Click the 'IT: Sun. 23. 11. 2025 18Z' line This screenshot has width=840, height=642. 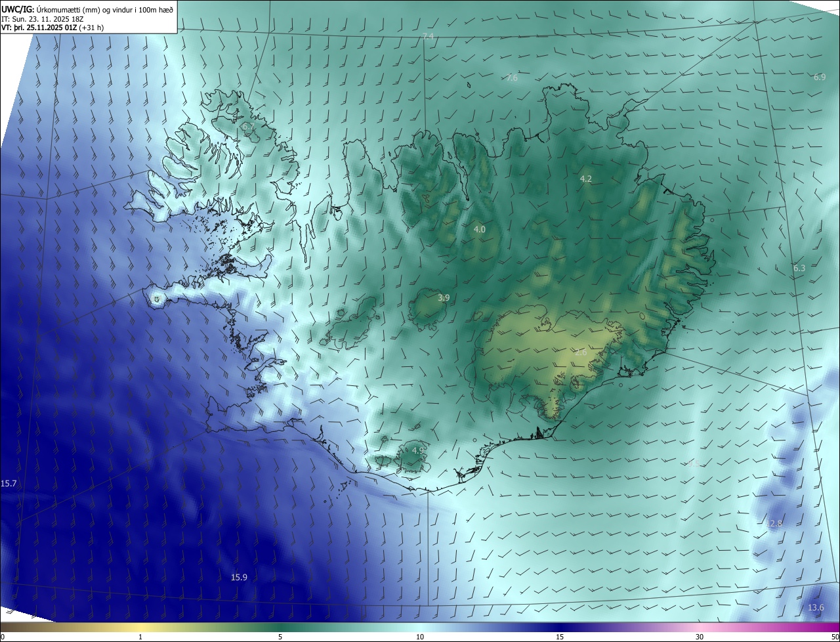[44, 19]
